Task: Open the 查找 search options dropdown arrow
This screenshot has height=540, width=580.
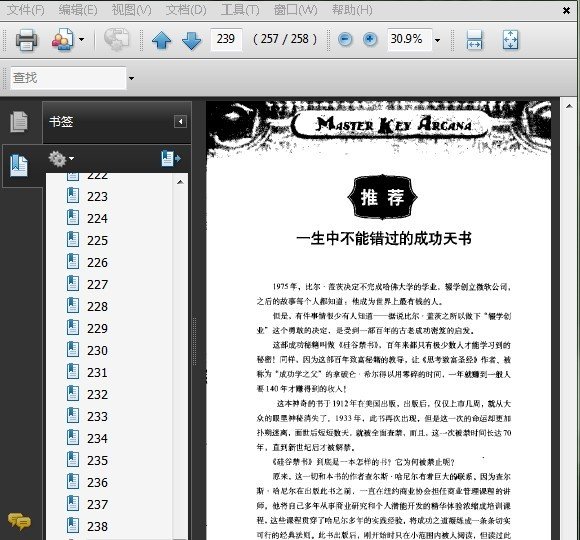Action: pyautogui.click(x=131, y=78)
